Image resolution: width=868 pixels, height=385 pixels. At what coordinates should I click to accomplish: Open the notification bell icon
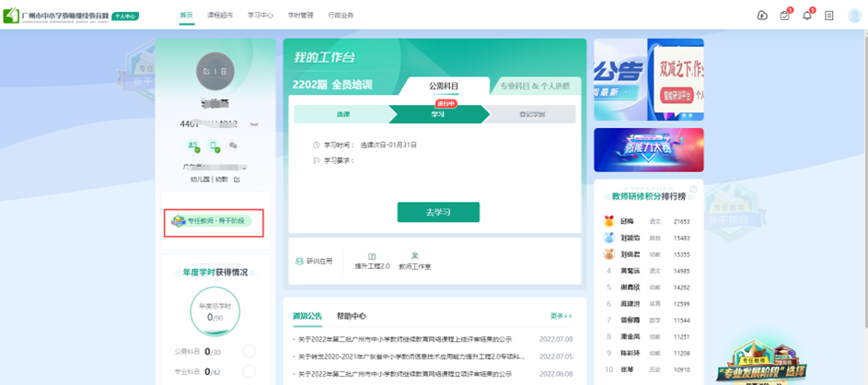pos(807,16)
